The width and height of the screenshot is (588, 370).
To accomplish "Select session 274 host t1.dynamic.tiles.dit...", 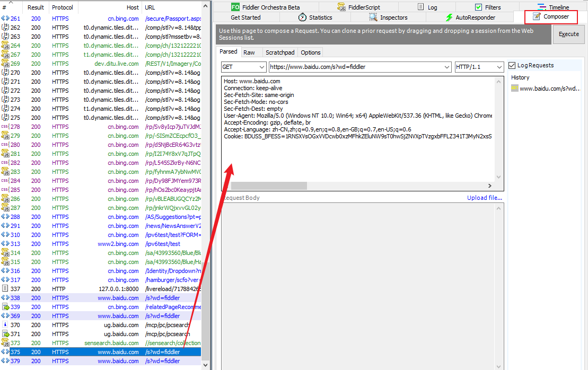I will (111, 108).
